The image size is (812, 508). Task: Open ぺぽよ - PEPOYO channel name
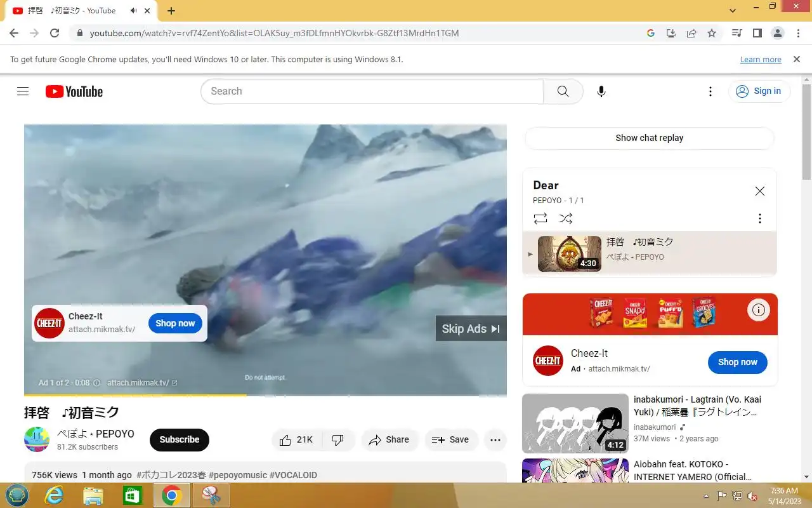[96, 434]
